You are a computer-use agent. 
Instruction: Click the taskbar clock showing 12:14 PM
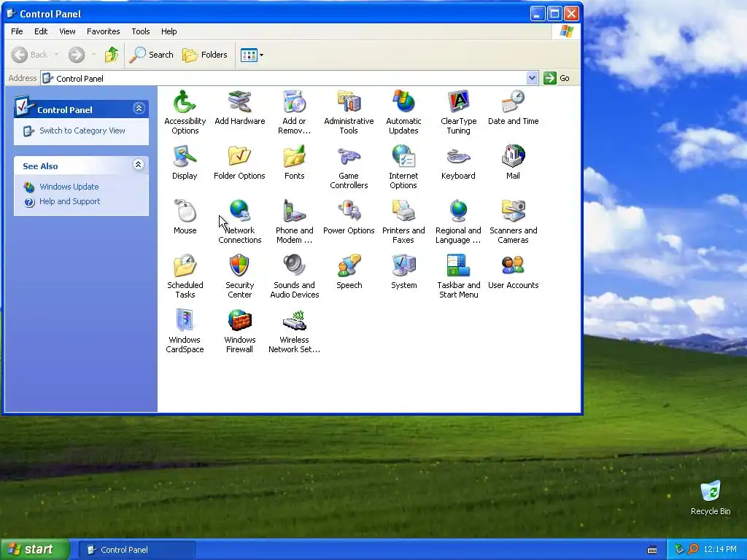pyautogui.click(x=720, y=550)
